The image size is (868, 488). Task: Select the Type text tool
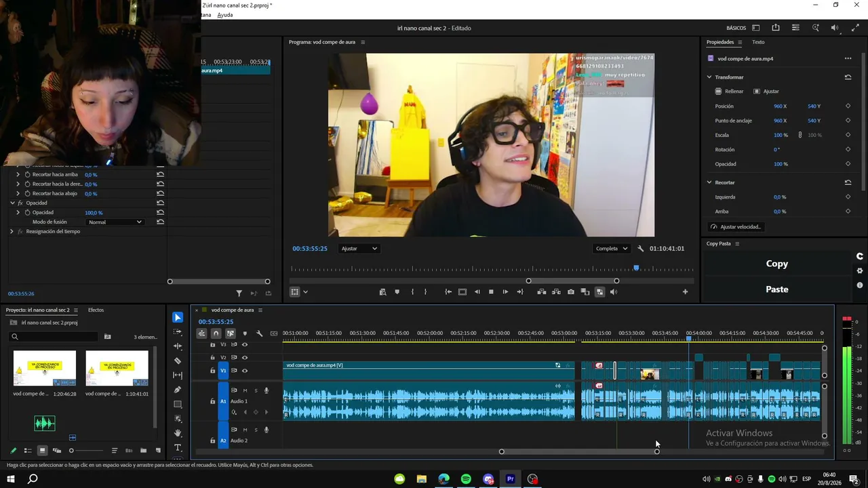(x=178, y=448)
